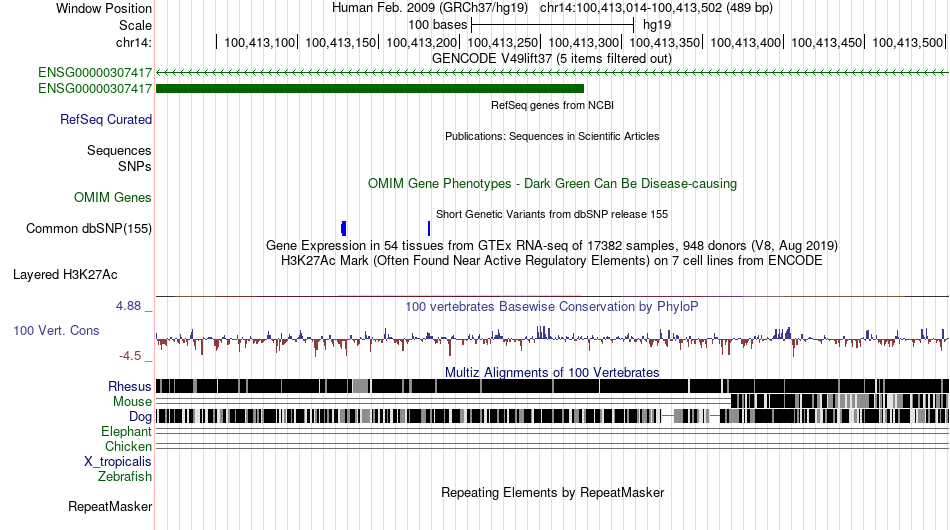Viewport: 950px width, 530px height.
Task: Select the lower ENSG00000307417 gene label
Action: click(x=95, y=88)
